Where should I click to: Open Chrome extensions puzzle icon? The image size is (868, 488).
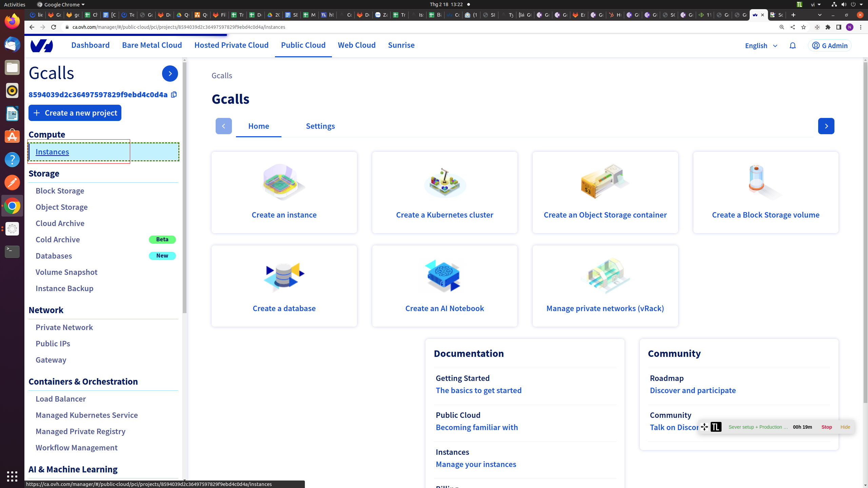point(828,27)
